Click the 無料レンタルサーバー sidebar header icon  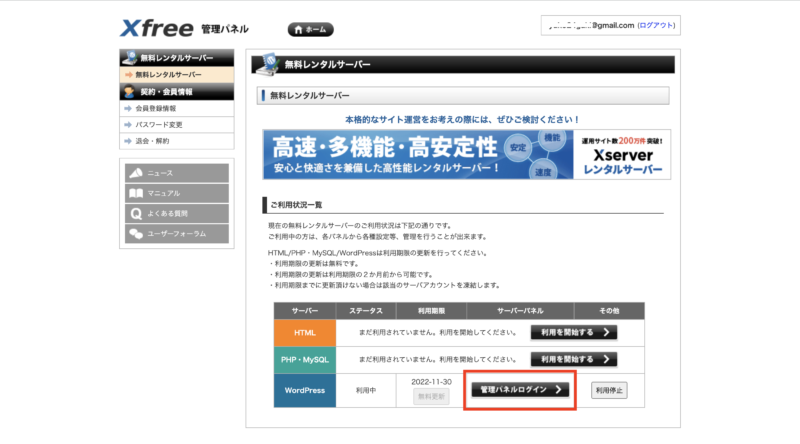(130, 58)
